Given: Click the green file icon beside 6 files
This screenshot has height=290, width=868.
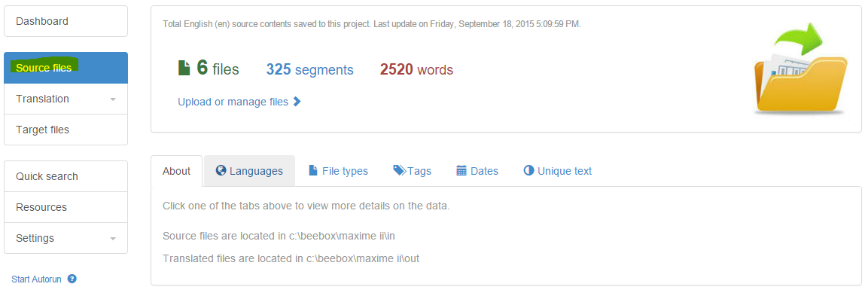Looking at the screenshot, I should 184,68.
